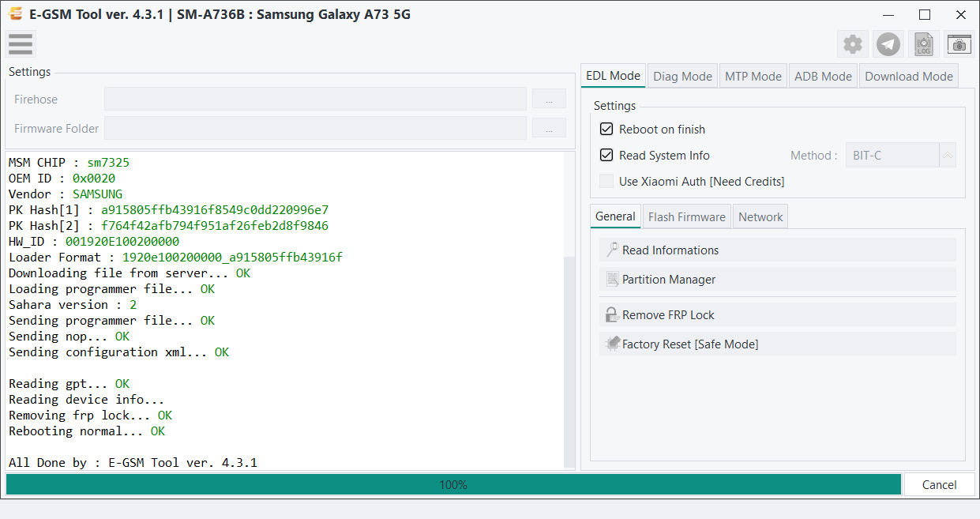Click the HW_ID value 001920E100200000
The height and width of the screenshot is (519, 980).
pos(122,242)
